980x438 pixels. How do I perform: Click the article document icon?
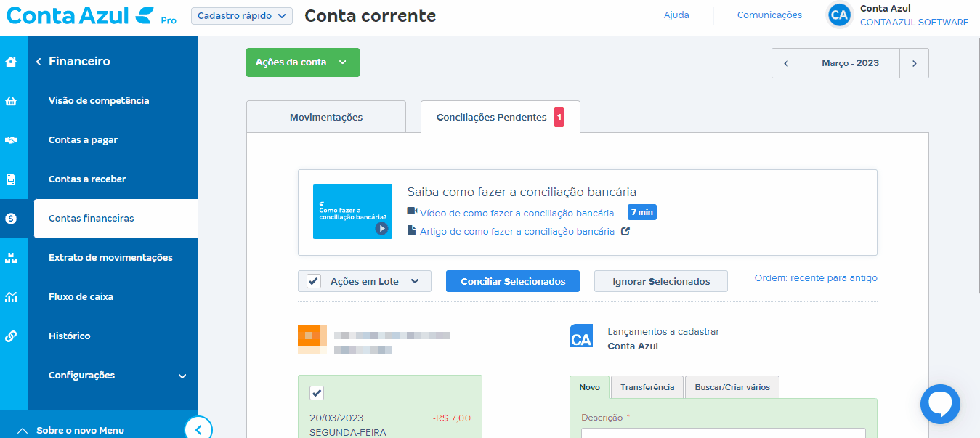pos(412,231)
